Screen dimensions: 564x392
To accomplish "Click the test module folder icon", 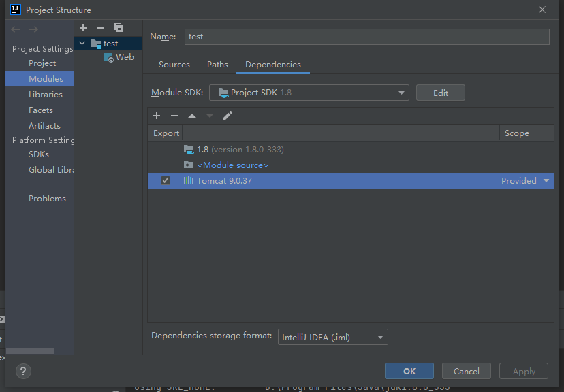I will (96, 44).
